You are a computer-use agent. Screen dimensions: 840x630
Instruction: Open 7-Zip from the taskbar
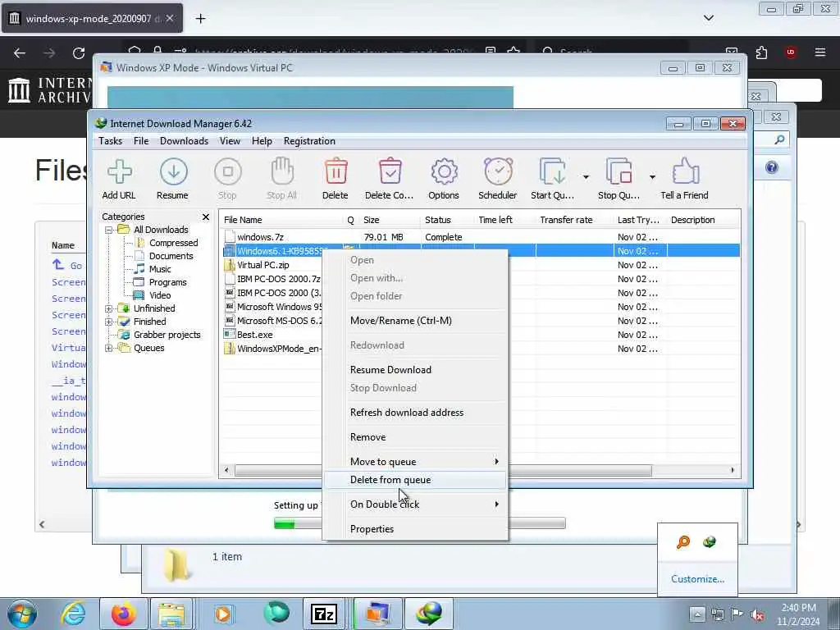tap(324, 614)
